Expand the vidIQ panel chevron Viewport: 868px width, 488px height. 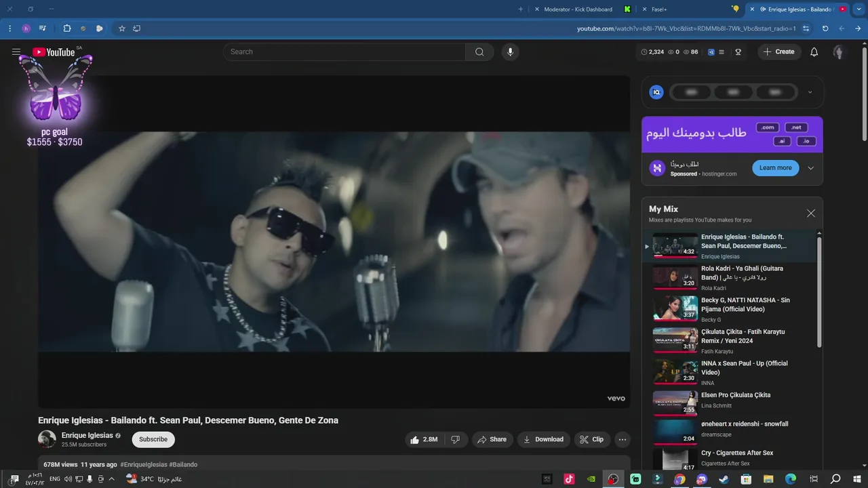point(810,92)
